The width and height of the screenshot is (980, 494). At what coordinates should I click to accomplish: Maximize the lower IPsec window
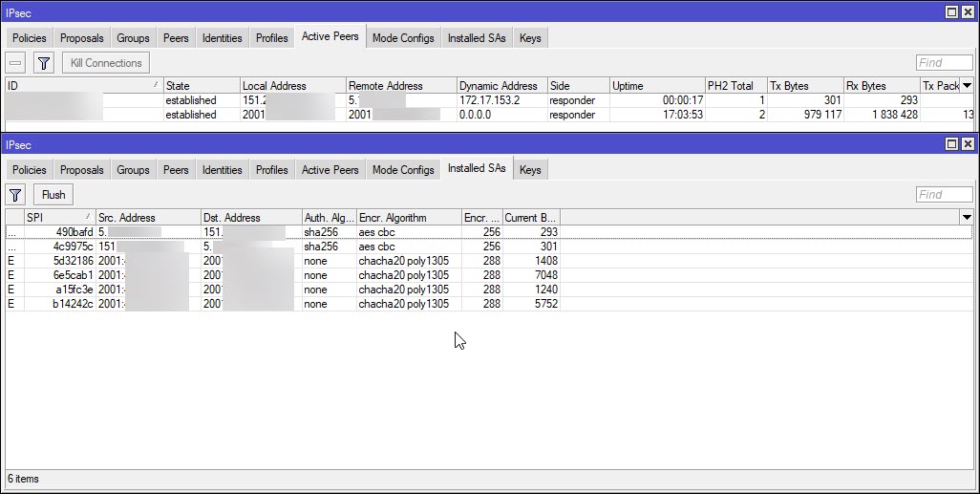tap(951, 144)
